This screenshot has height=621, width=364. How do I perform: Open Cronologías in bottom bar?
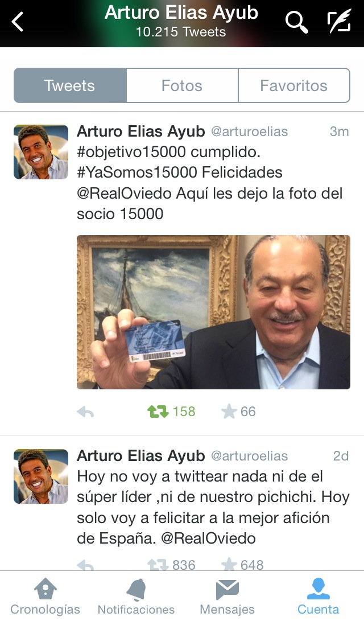(x=45, y=596)
